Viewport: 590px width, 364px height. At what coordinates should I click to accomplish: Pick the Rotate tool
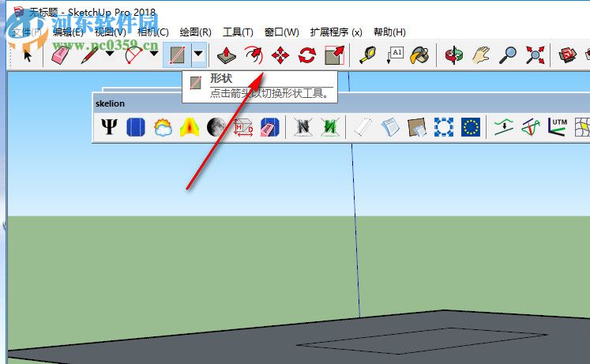point(307,55)
